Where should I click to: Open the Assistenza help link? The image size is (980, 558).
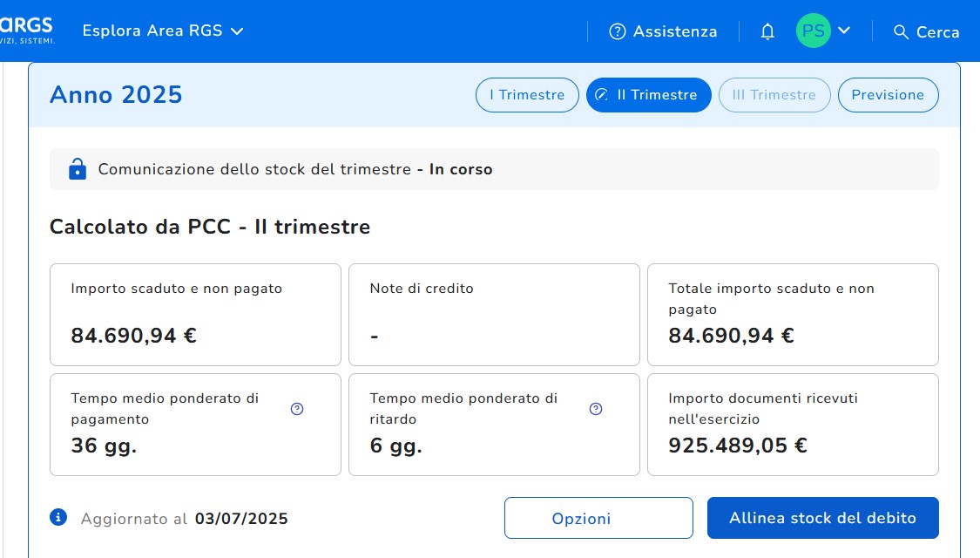[x=663, y=32]
